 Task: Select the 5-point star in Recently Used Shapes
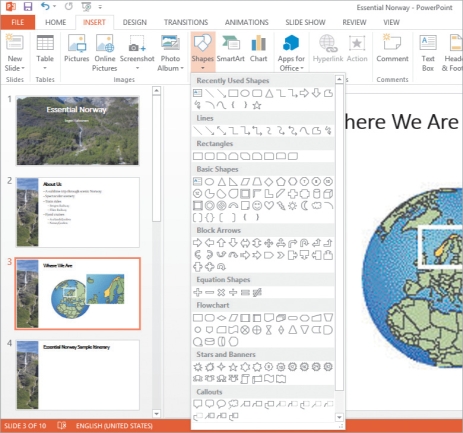257,105
